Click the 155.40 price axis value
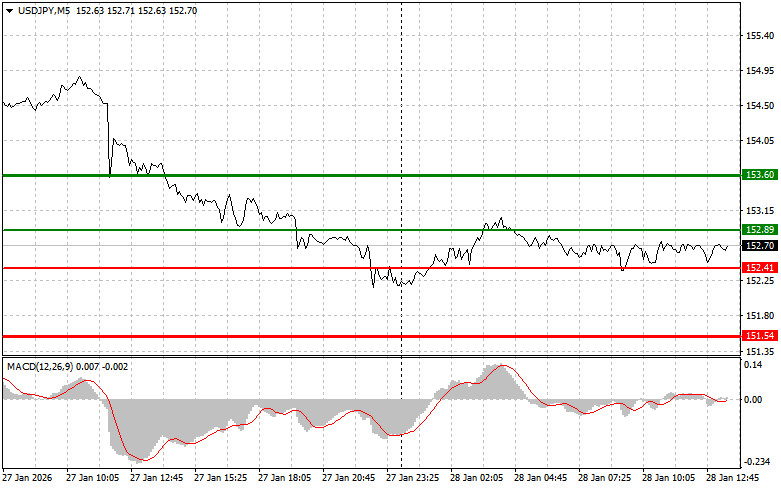This screenshot has height=489, width=781. (x=760, y=36)
